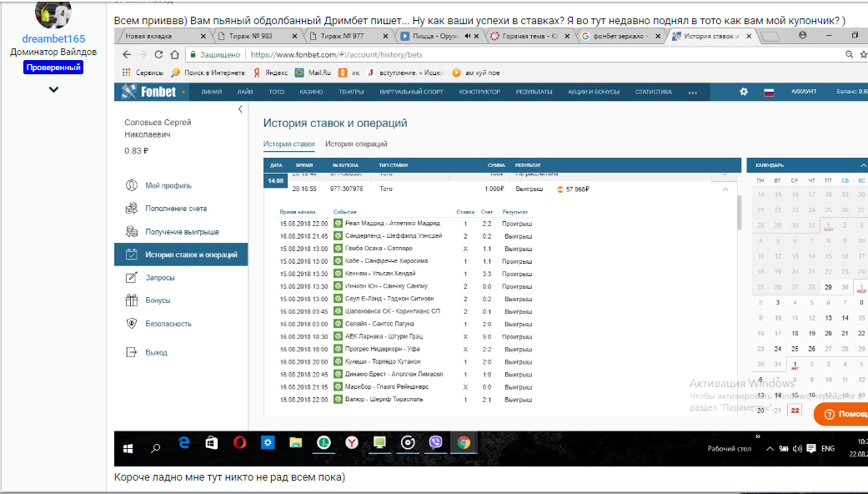Screen dimensions: 868x494
Task: Open Windows taskbar search
Action: pos(156,448)
